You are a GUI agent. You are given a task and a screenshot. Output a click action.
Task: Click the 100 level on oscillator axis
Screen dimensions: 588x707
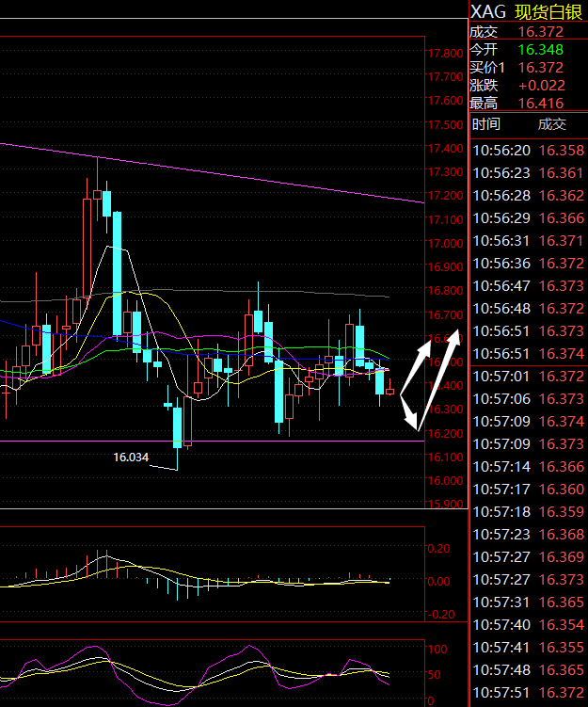click(x=437, y=650)
